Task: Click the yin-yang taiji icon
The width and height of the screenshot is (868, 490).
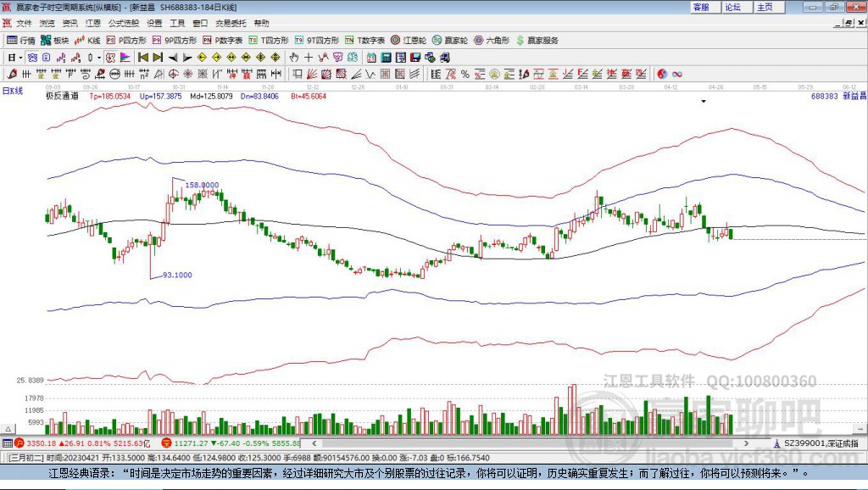Action: (662, 74)
